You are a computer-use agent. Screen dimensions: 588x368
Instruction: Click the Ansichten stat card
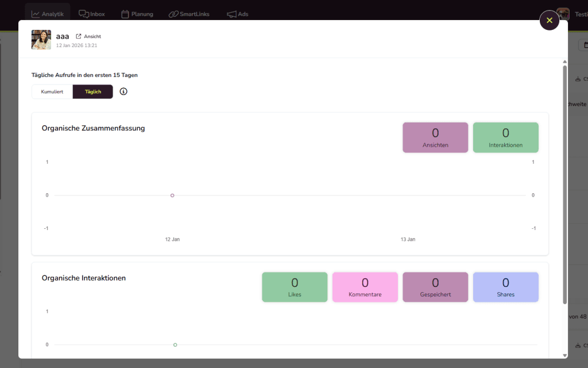[x=435, y=137]
